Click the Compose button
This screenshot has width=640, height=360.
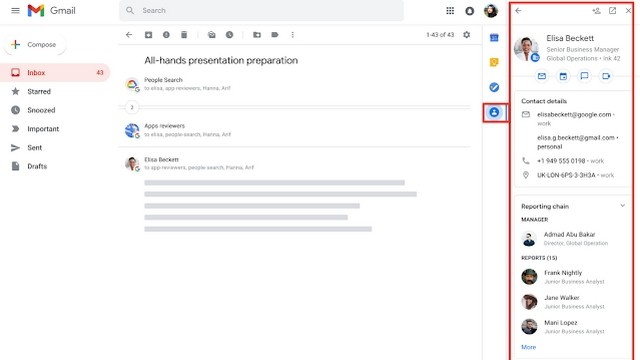point(35,44)
